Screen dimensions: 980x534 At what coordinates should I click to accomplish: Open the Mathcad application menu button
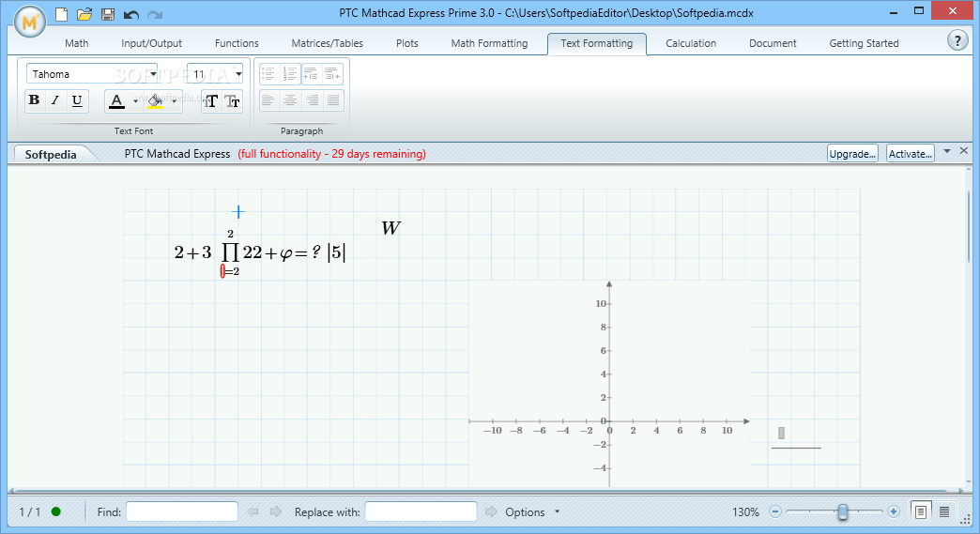pyautogui.click(x=29, y=22)
